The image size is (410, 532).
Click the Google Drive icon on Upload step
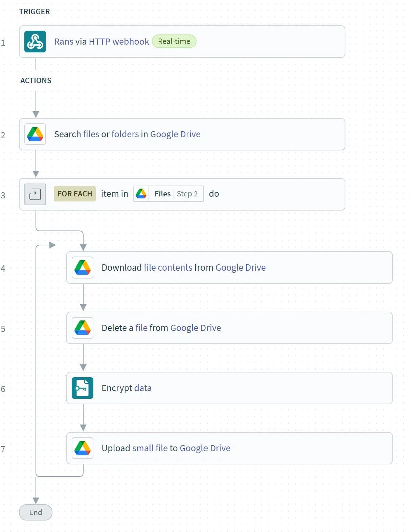[83, 448]
